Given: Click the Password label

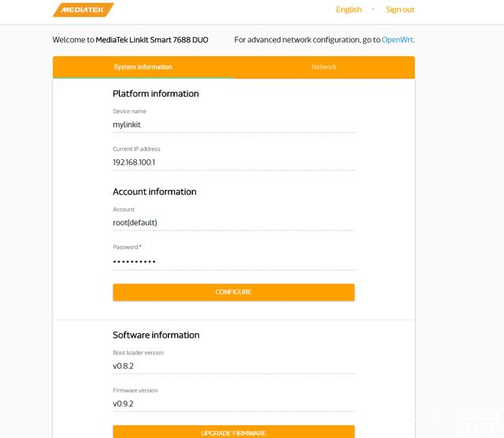Looking at the screenshot, I should coord(125,247).
